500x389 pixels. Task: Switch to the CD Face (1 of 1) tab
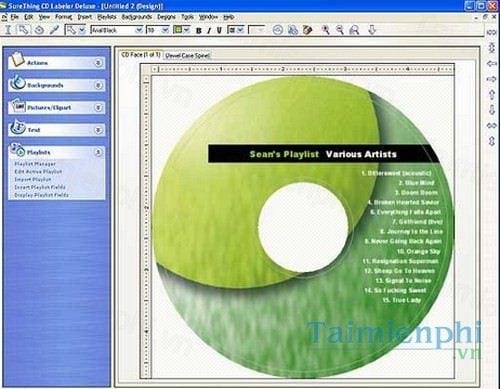tap(141, 55)
